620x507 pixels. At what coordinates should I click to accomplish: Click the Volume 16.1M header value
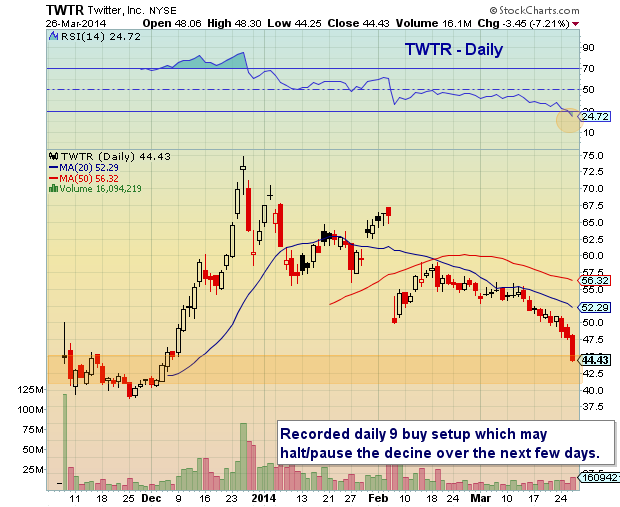434,23
